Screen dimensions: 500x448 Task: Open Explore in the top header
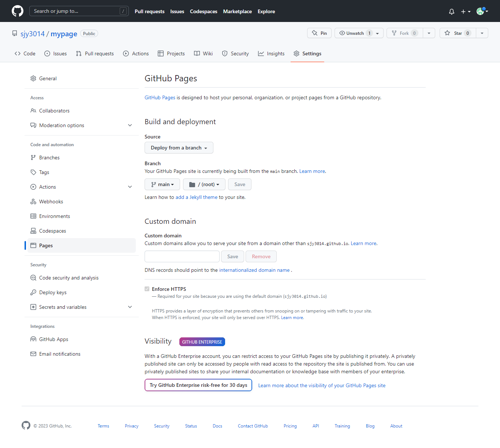pyautogui.click(x=266, y=11)
